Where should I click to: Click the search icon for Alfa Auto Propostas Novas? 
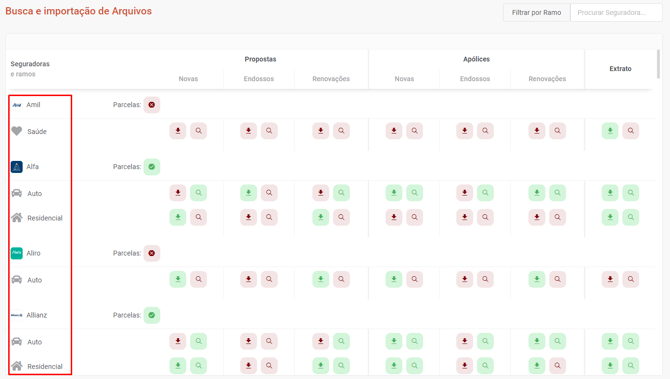198,193
